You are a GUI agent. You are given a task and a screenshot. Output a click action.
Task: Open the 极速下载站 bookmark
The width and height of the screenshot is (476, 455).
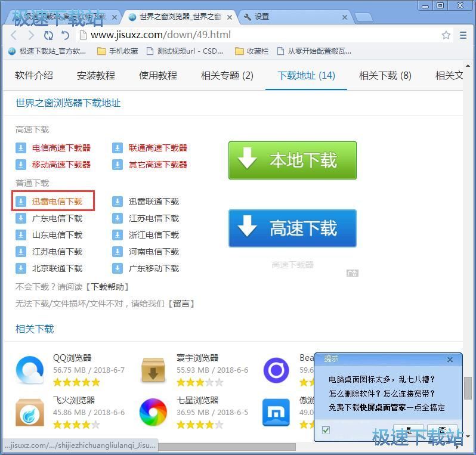pos(47,51)
